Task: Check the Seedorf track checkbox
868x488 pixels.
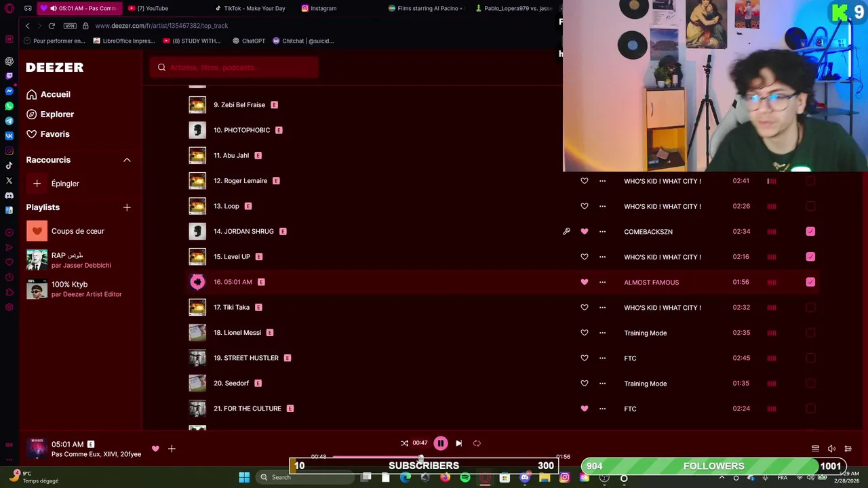Action: (810, 383)
